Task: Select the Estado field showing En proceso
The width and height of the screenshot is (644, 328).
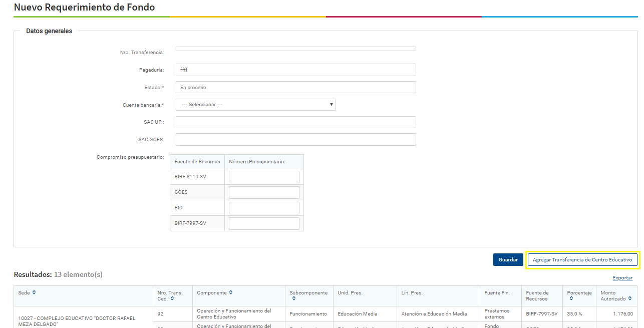Action: tap(295, 88)
